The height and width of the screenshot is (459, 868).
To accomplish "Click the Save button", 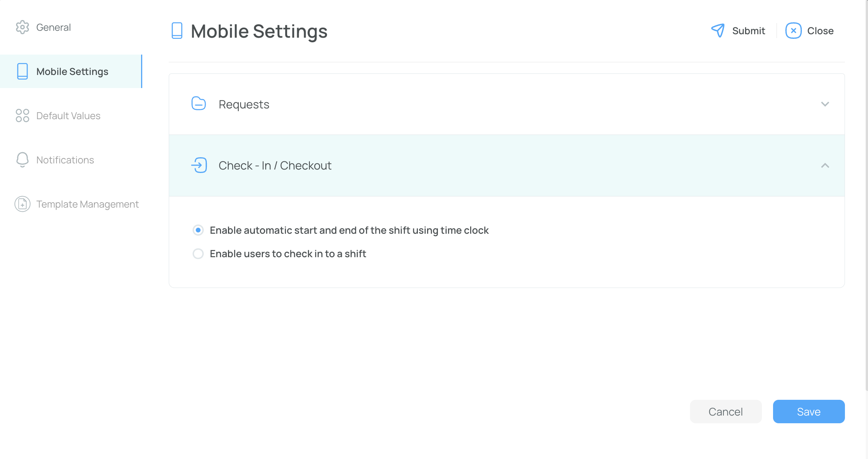I will click(x=809, y=412).
